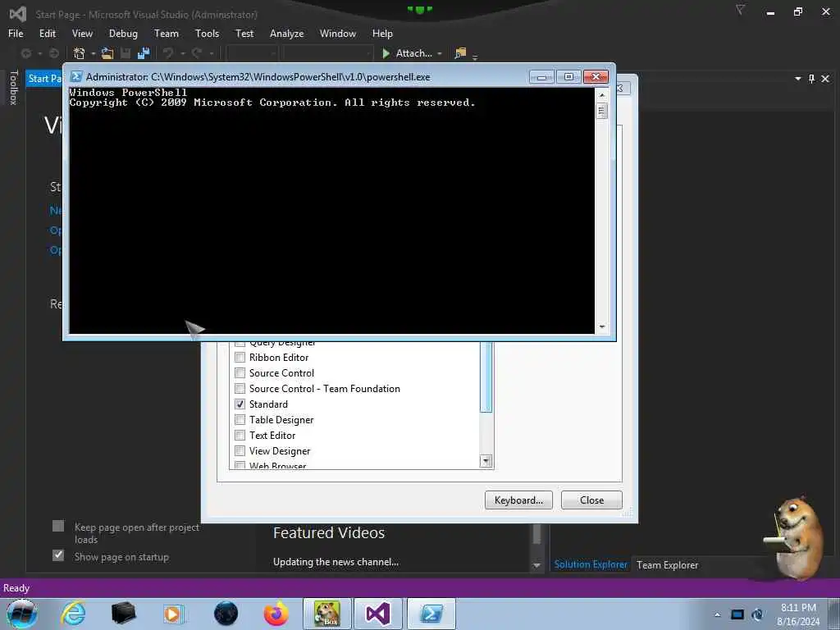
Task: Click the monitor icon in system tray
Action: [737, 614]
